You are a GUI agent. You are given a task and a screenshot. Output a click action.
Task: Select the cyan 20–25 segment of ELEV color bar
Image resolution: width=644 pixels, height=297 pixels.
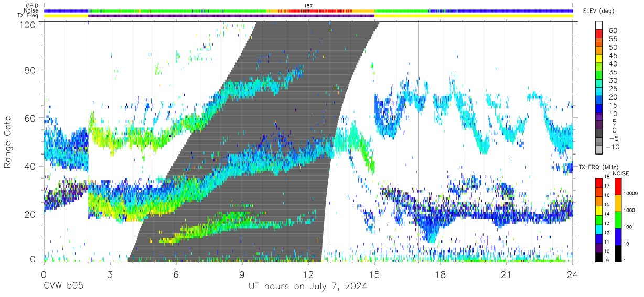point(599,92)
